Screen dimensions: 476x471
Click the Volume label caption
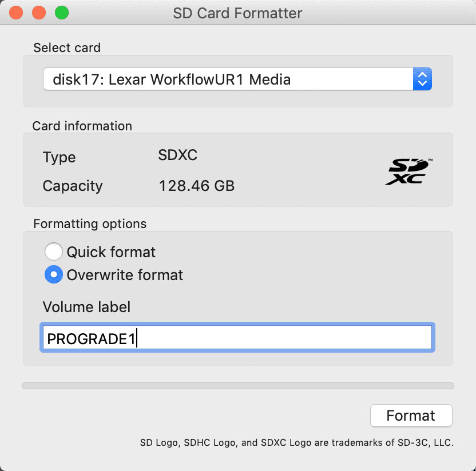coord(86,307)
